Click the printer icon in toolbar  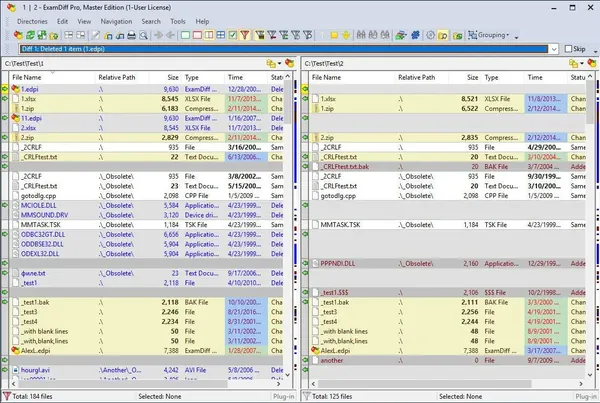[x=132, y=36]
